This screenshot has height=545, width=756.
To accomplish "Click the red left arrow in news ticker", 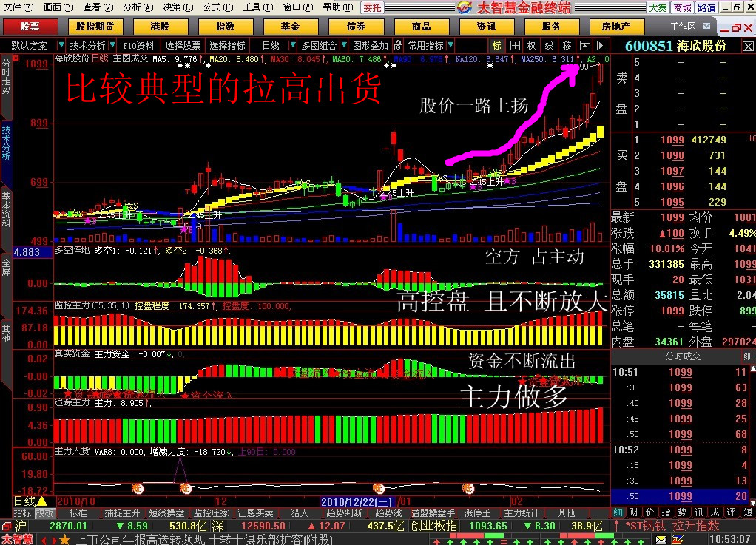I will pos(44,540).
